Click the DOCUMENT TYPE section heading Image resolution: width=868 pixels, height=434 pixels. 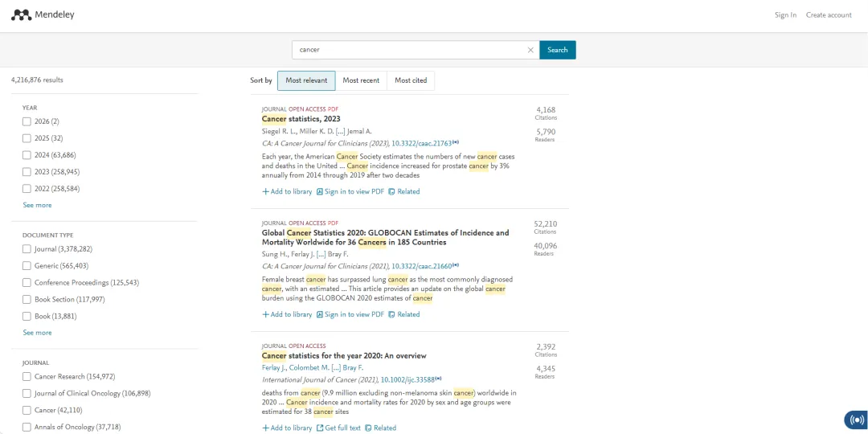[x=47, y=235]
